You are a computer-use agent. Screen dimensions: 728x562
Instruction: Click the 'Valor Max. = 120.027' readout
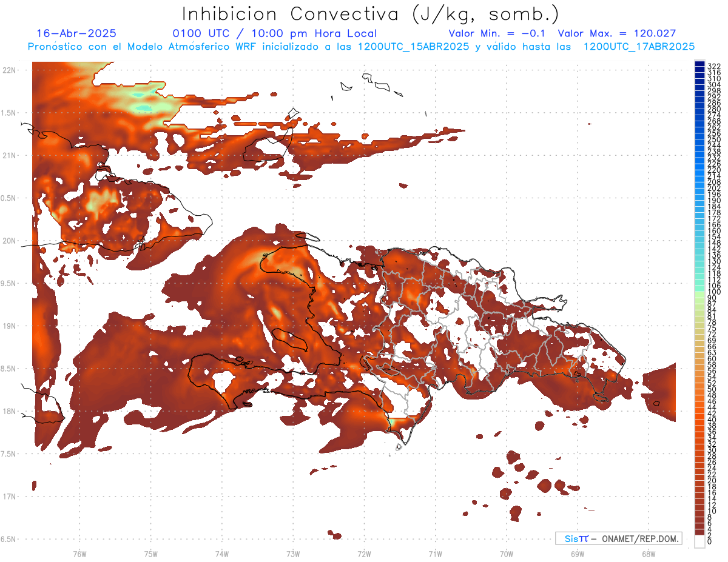pos(616,33)
